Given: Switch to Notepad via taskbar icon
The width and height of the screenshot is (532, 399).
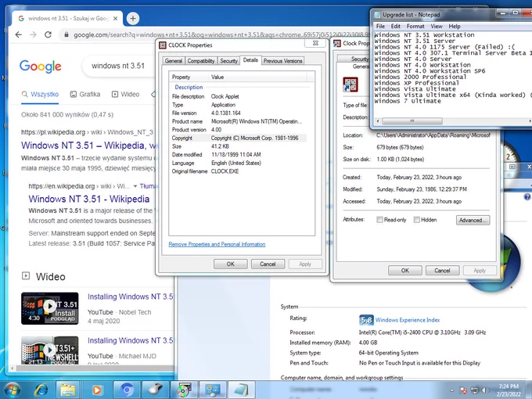Looking at the screenshot, I should [x=242, y=390].
